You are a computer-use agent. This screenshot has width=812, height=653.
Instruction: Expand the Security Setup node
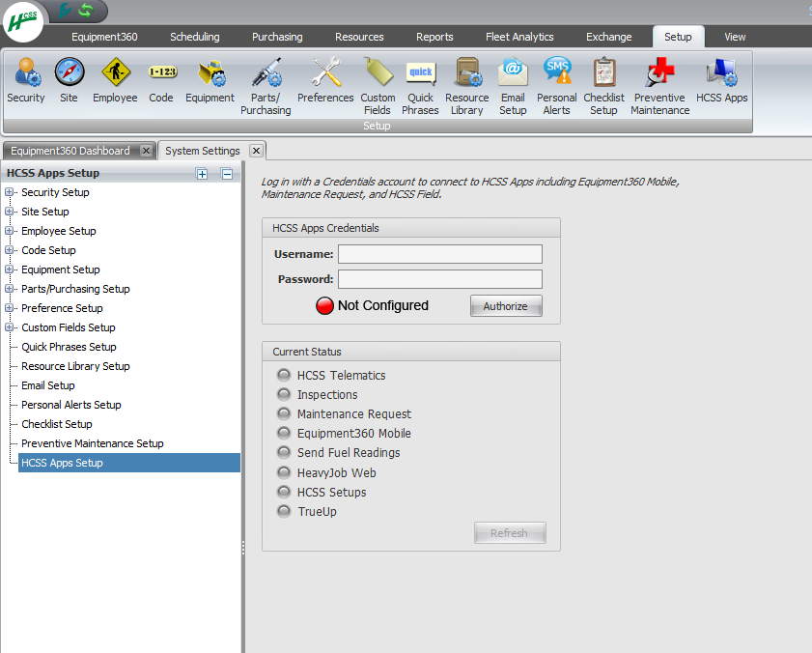pos(9,192)
